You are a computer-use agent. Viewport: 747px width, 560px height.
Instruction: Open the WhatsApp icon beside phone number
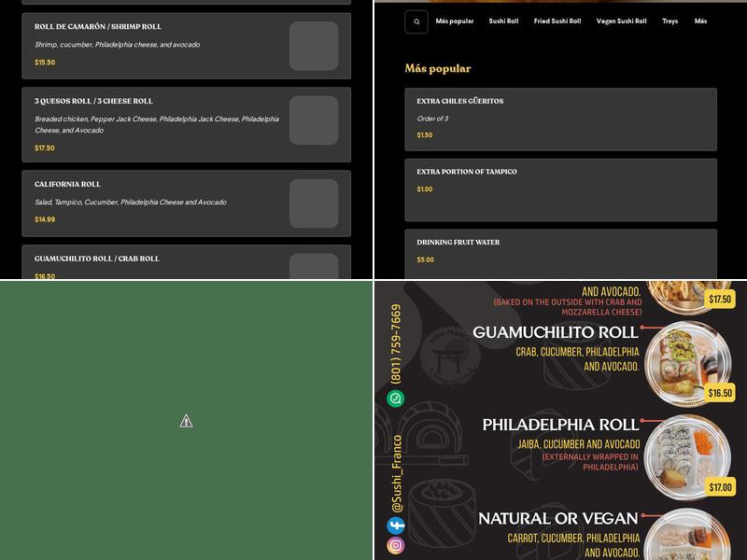pos(395,399)
